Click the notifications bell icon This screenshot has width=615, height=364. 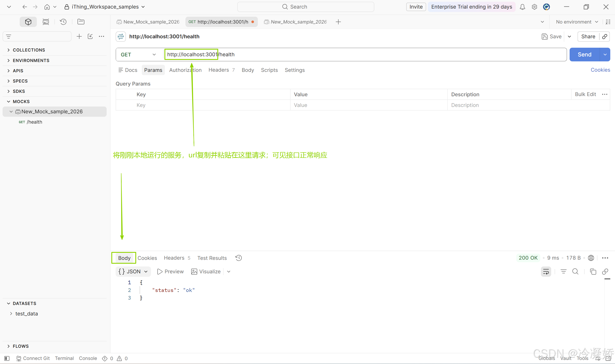(522, 7)
